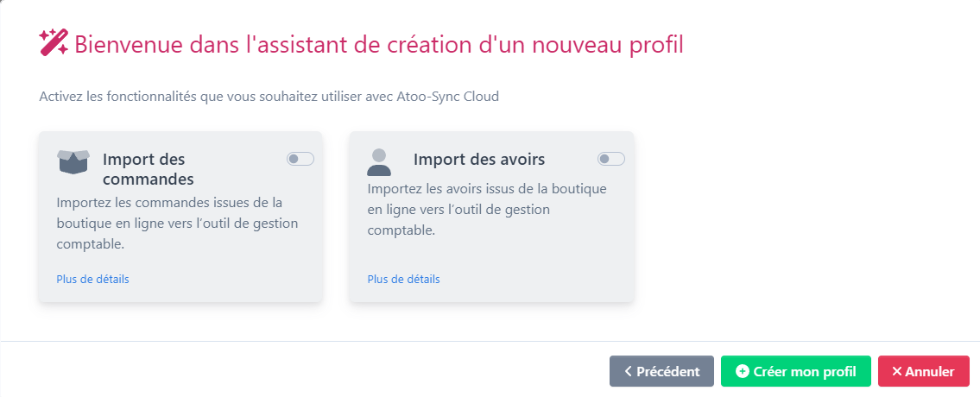Click the left chevron icon in Précédent
This screenshot has width=980, height=397.
point(628,371)
